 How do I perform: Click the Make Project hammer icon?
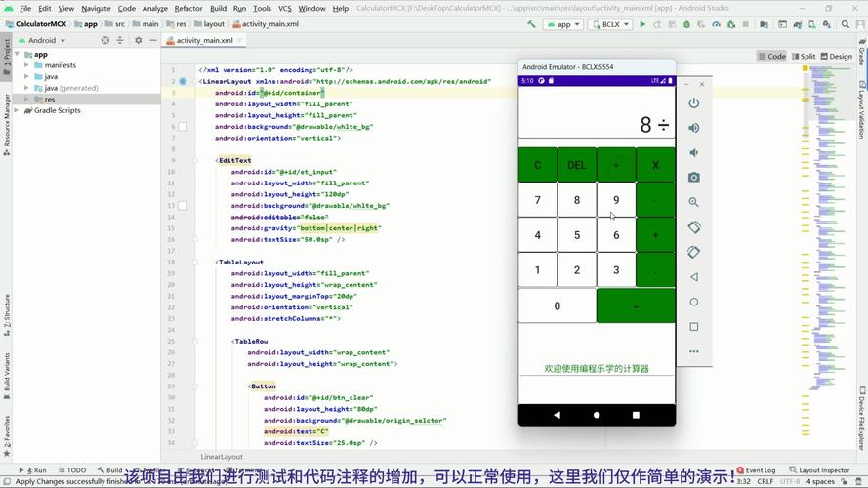[531, 24]
